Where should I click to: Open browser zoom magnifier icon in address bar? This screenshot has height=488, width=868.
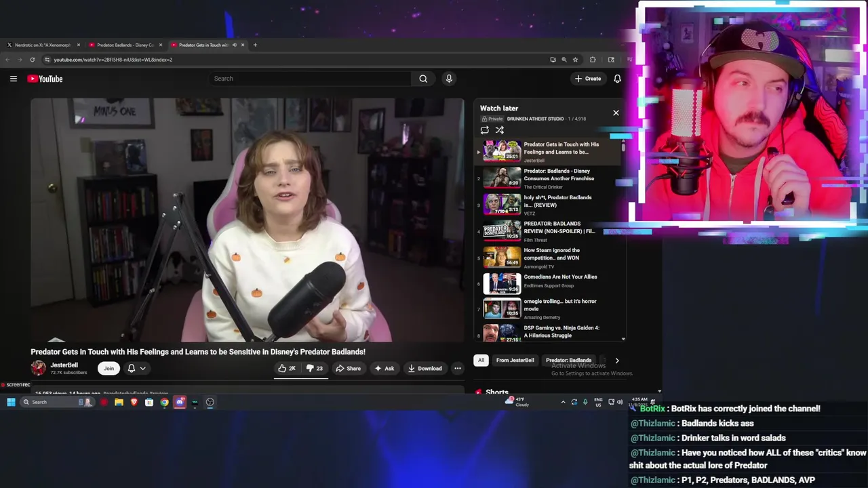coord(564,60)
